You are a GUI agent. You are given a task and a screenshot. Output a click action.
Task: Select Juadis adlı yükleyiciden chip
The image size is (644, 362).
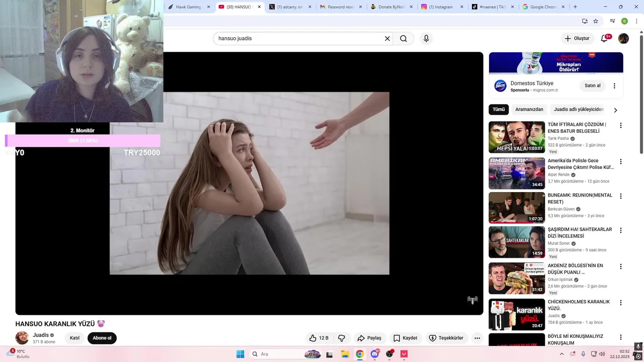point(579,110)
